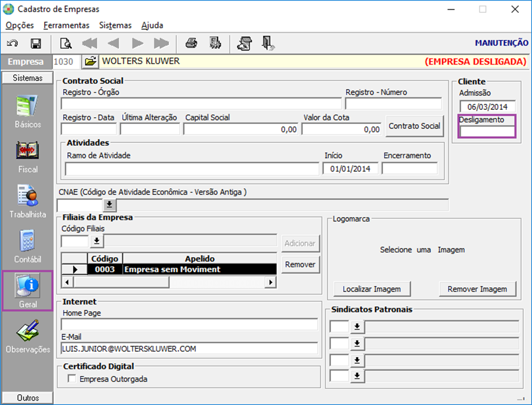The height and width of the screenshot is (405, 532).
Task: Jump to last record with double-right arrow
Action: point(161,43)
